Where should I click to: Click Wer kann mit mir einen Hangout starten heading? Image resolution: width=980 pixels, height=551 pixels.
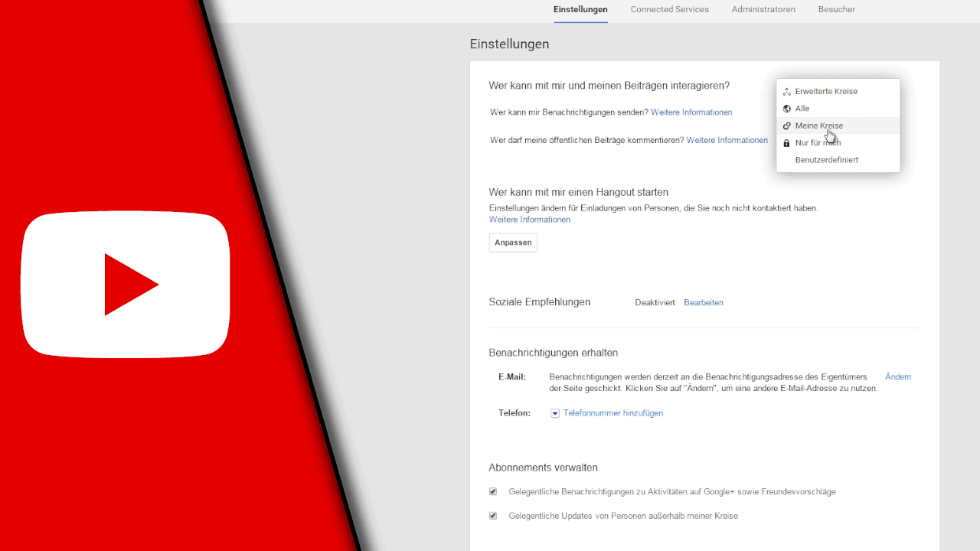(x=579, y=192)
